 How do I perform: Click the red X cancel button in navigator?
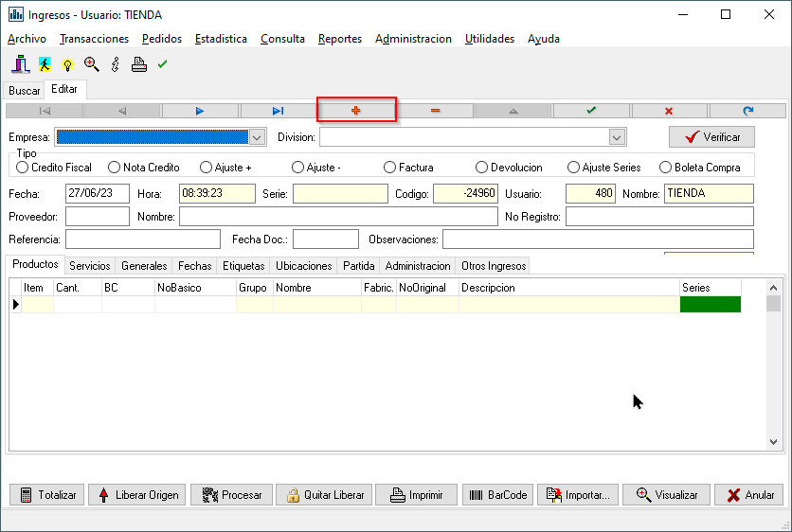click(x=669, y=111)
